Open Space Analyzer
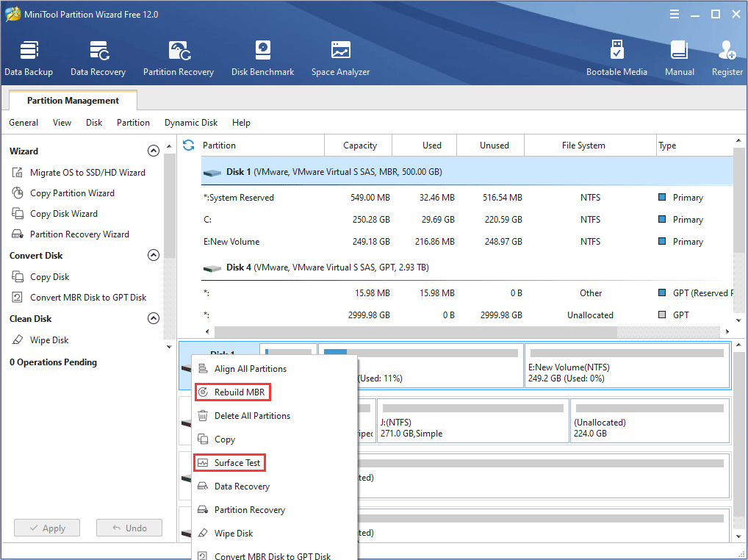Image resolution: width=748 pixels, height=560 pixels. click(x=341, y=58)
